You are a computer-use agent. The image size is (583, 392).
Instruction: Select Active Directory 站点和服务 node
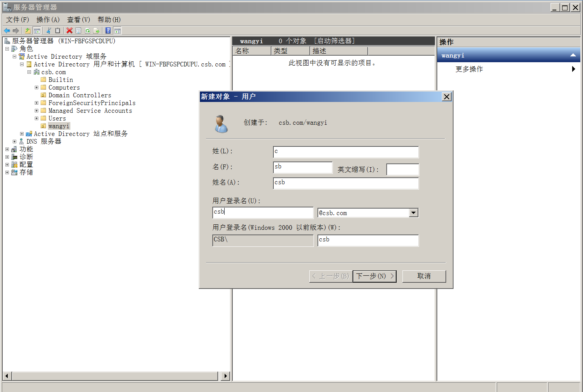click(x=80, y=134)
